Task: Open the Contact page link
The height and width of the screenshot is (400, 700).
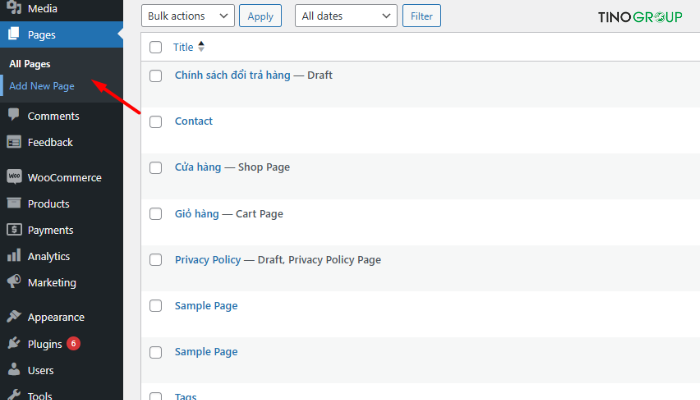Action: pyautogui.click(x=194, y=121)
